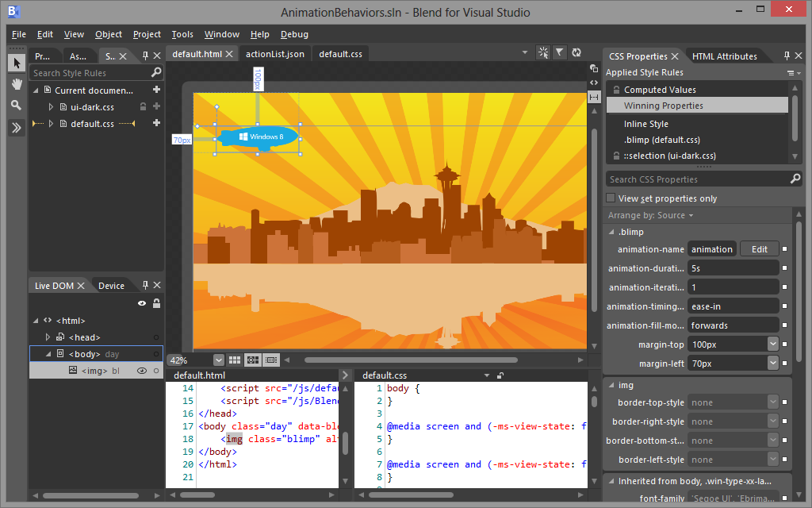Expand default.css style sheet

coord(51,123)
